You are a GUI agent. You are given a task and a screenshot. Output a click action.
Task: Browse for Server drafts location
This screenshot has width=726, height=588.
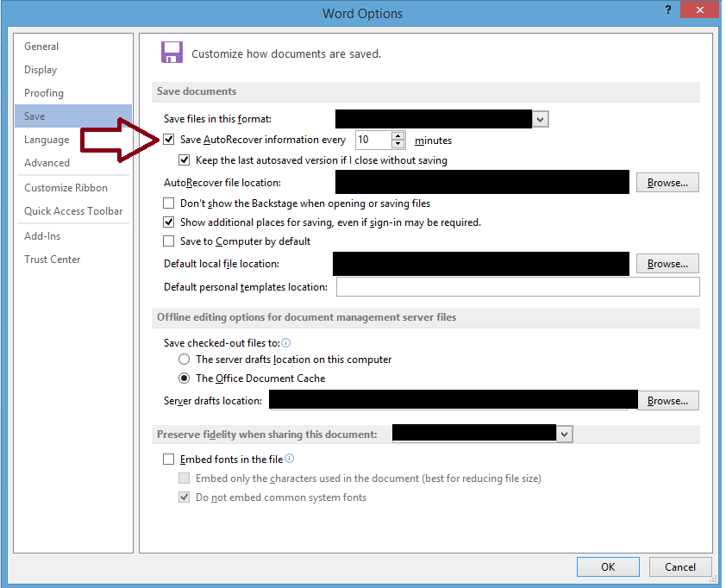pyautogui.click(x=667, y=401)
